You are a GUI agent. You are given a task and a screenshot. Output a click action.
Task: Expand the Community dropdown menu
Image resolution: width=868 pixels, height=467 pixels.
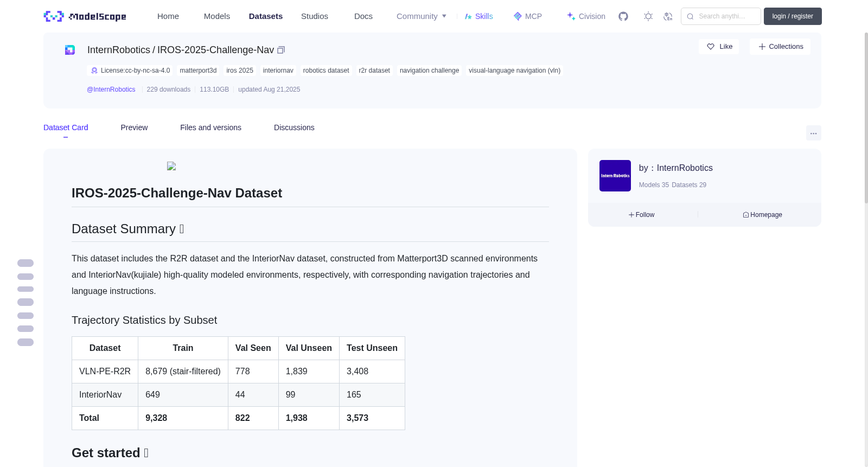tap(422, 16)
